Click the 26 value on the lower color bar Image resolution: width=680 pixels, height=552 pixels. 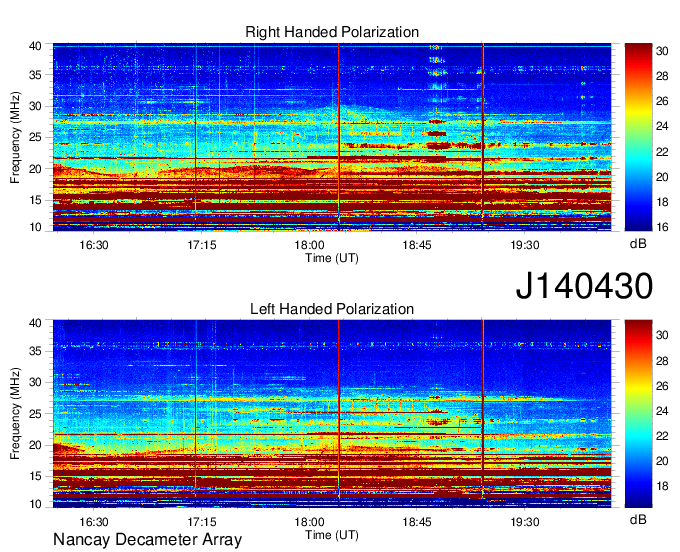click(x=662, y=386)
